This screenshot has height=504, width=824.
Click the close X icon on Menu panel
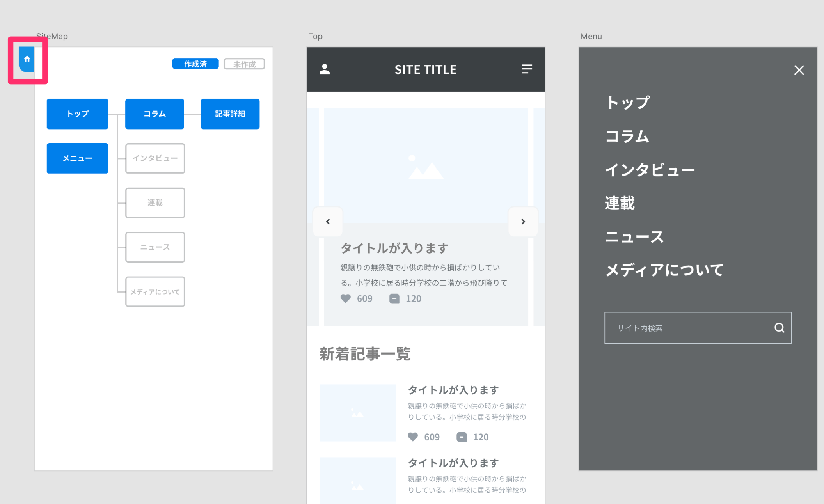799,70
